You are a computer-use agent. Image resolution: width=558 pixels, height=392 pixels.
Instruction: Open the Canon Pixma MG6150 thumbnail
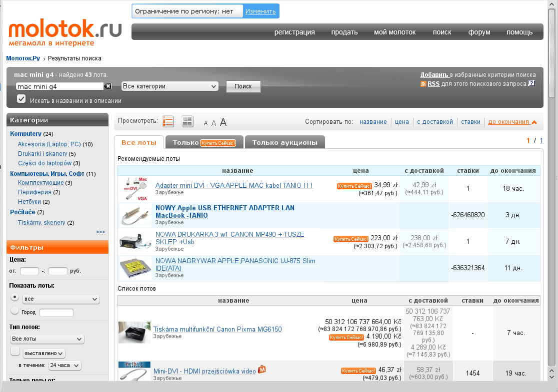coord(134,333)
